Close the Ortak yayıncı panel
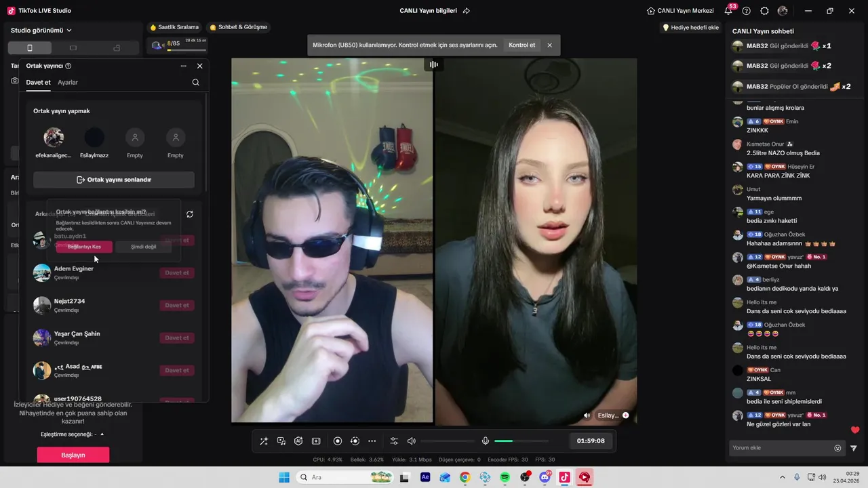868x488 pixels. tap(200, 66)
